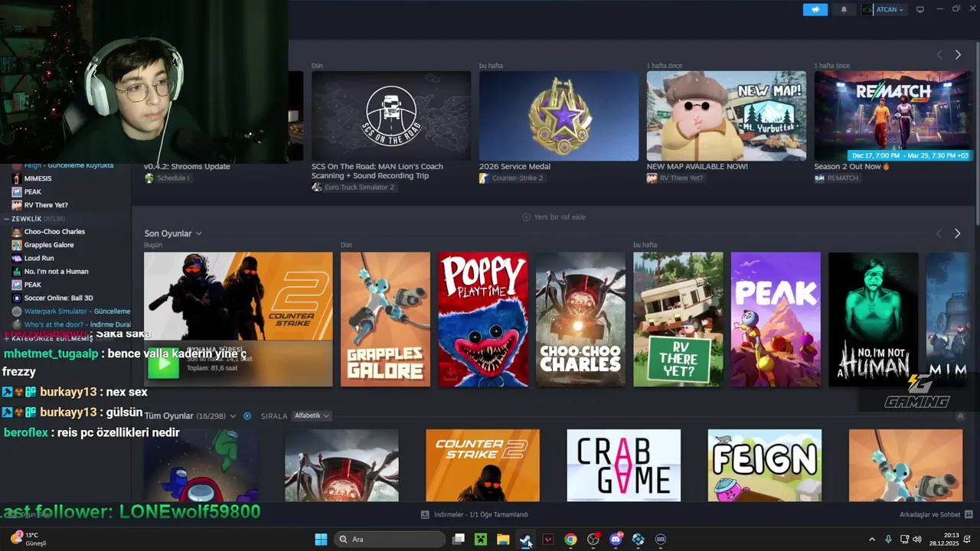
Task: Launch Minecraft creeper taskbar icon
Action: click(x=481, y=539)
